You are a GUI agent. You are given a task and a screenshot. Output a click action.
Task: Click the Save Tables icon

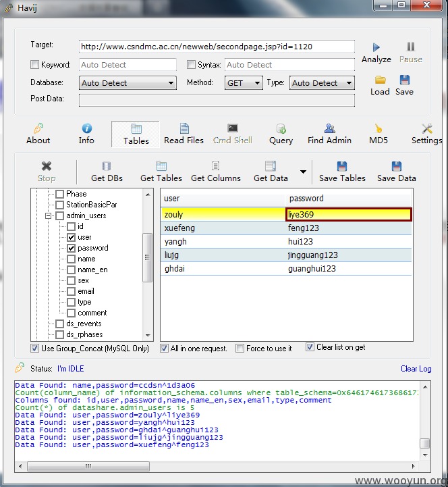(342, 166)
